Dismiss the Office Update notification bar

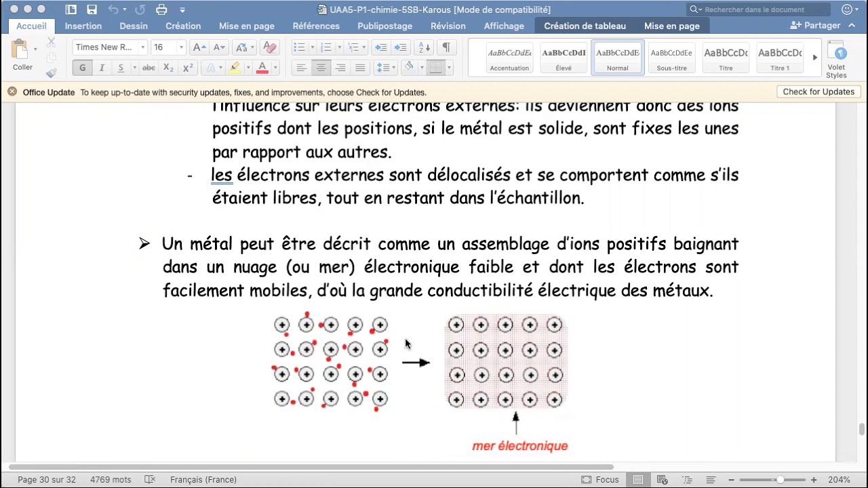click(12, 92)
